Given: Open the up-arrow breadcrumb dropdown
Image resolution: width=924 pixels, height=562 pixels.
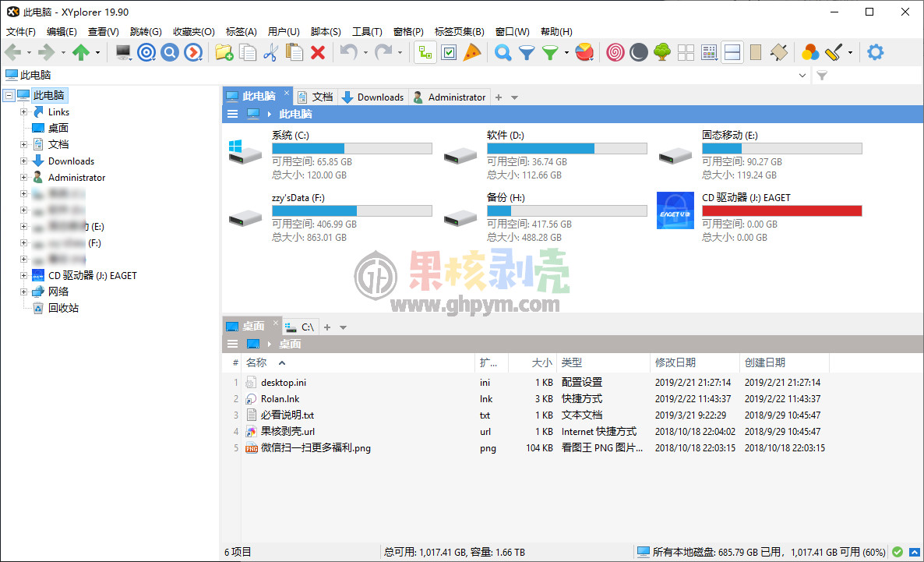Looking at the screenshot, I should click(98, 52).
